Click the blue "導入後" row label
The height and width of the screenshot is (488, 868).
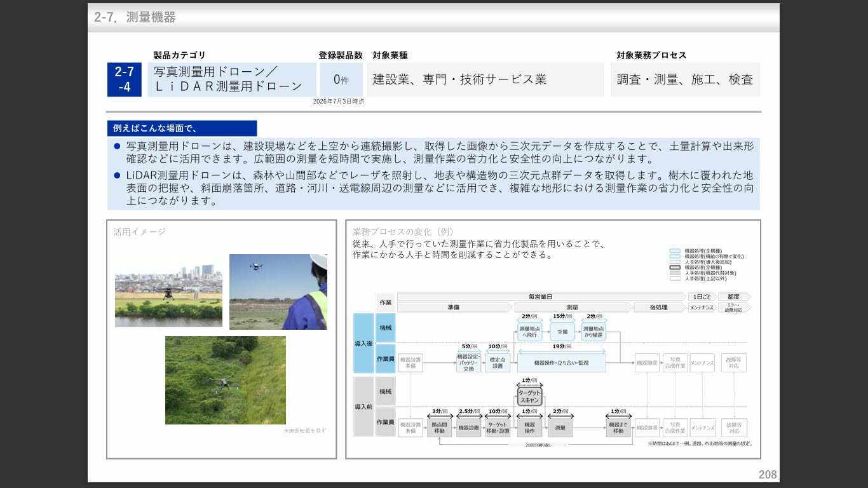click(363, 343)
